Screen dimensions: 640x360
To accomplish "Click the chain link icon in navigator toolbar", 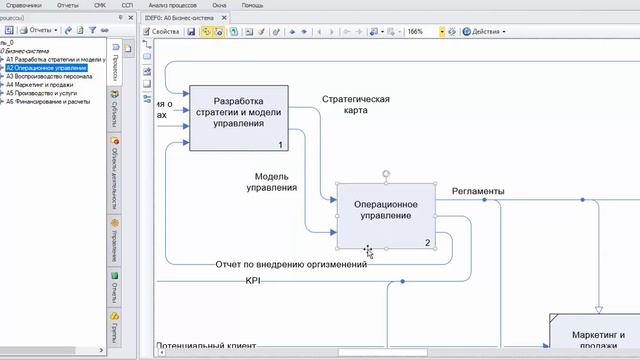I will point(105,30).
